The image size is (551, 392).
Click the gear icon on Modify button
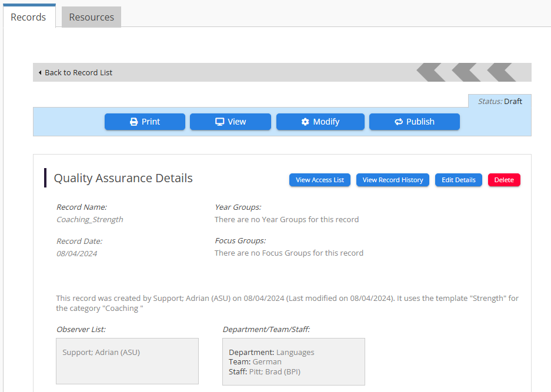pyautogui.click(x=305, y=122)
